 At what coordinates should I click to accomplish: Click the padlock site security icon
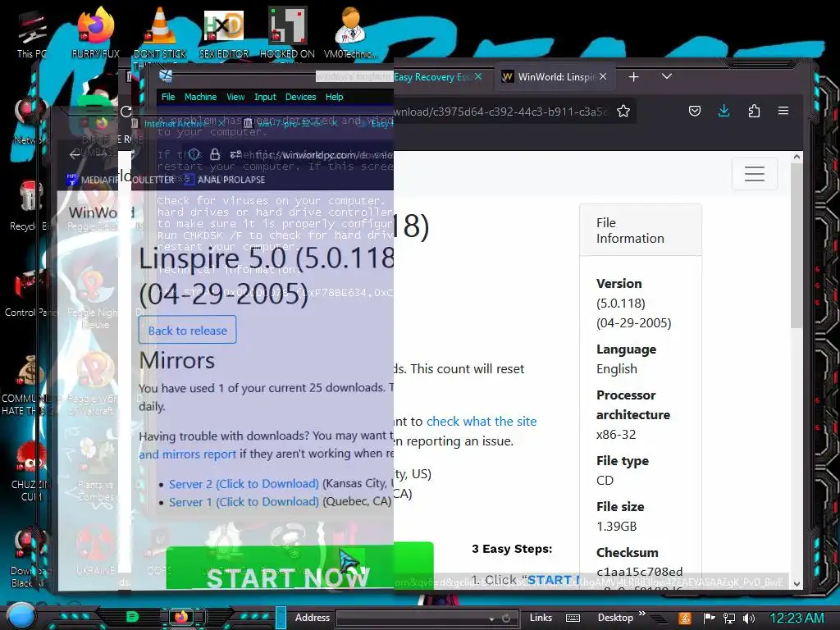tap(215, 154)
